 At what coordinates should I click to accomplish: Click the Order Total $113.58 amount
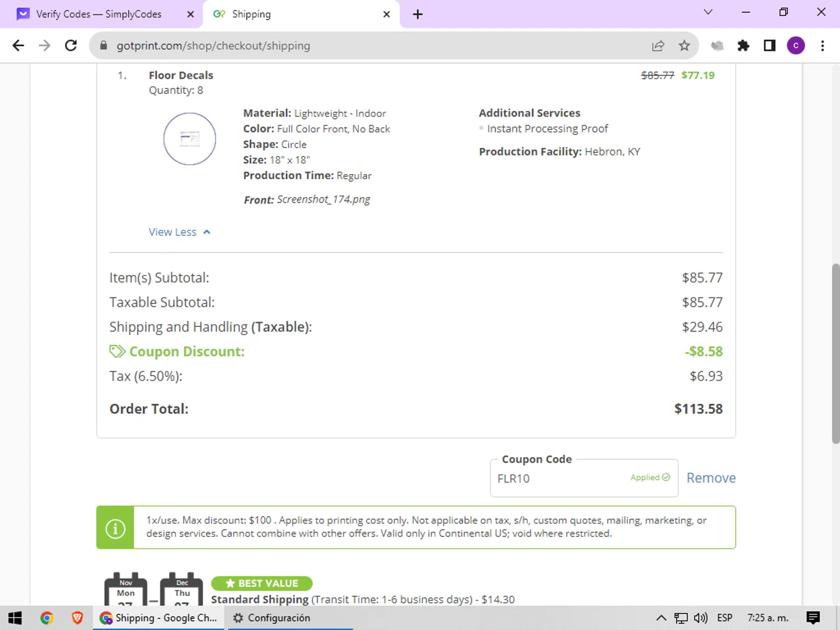tap(698, 409)
